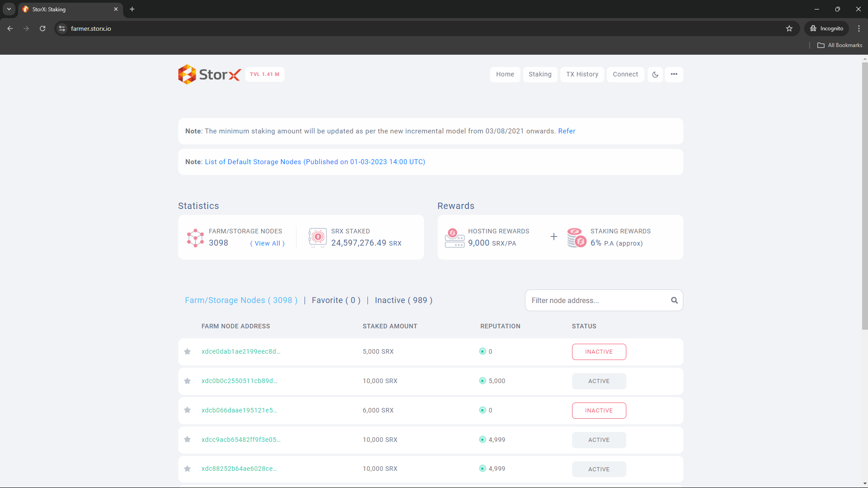Screen dimensions: 868x488
Task: Click the FARM NODE ADDRESS column header
Action: [x=235, y=326]
